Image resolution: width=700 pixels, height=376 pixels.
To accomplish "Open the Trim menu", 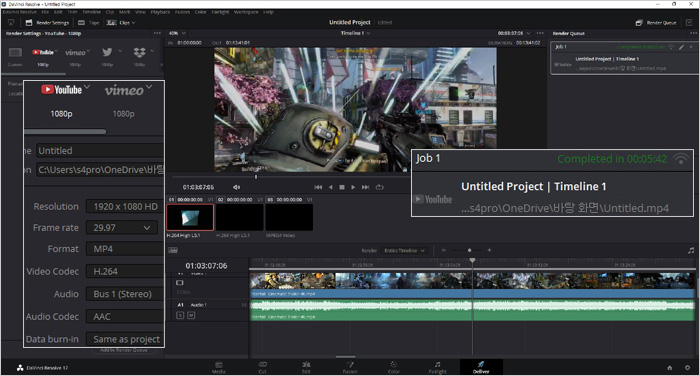I will (72, 12).
